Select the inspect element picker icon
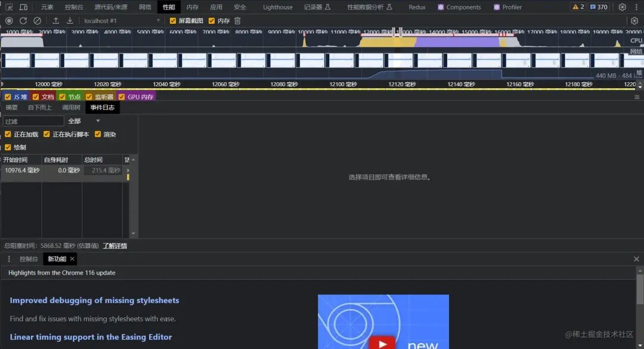The height and width of the screenshot is (349, 644). pos(9,7)
